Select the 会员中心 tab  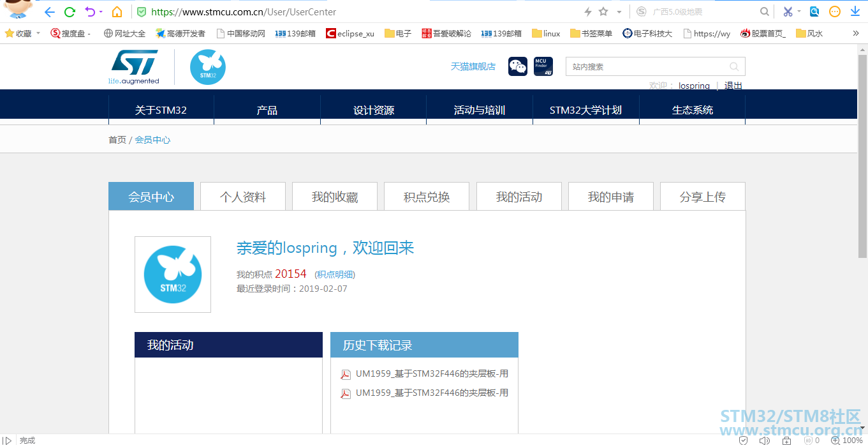click(x=151, y=197)
